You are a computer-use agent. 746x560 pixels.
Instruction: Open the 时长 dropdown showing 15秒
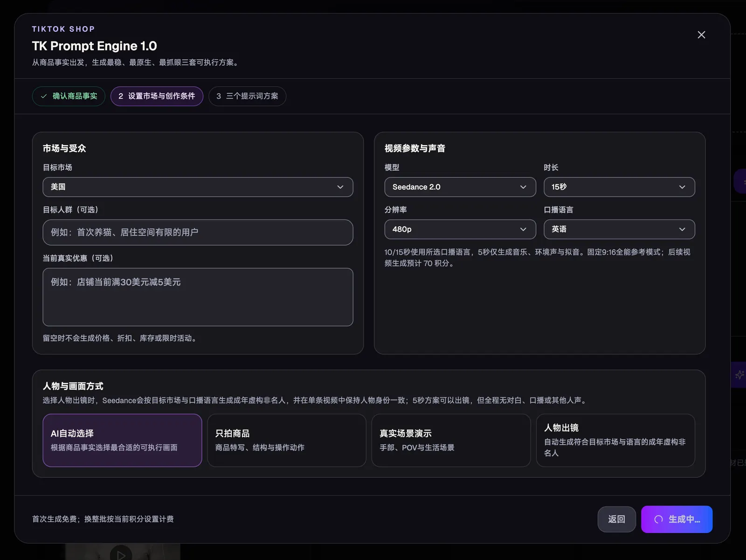[619, 187]
